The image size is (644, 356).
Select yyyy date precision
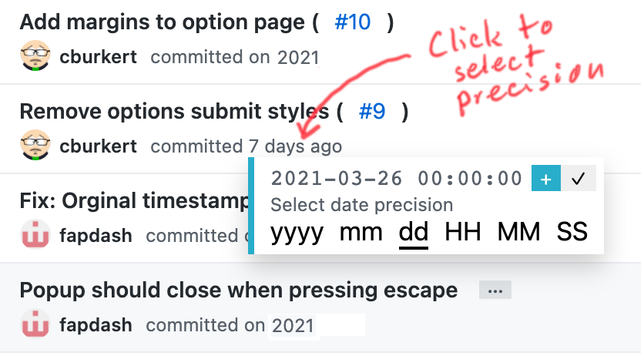tap(297, 232)
